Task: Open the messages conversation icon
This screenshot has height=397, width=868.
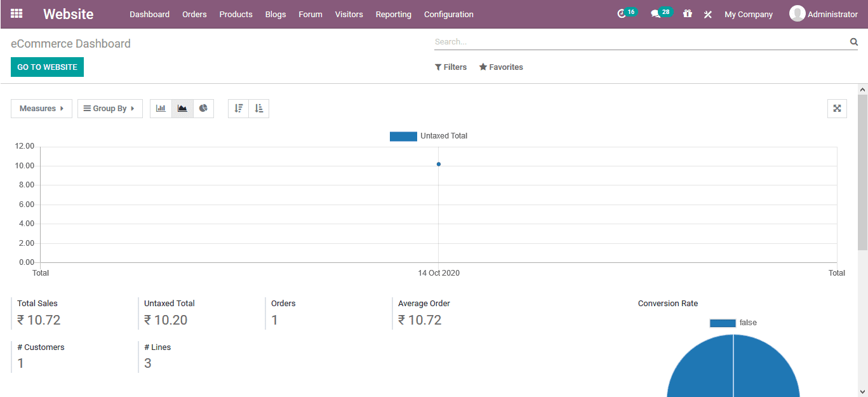Action: pos(655,13)
